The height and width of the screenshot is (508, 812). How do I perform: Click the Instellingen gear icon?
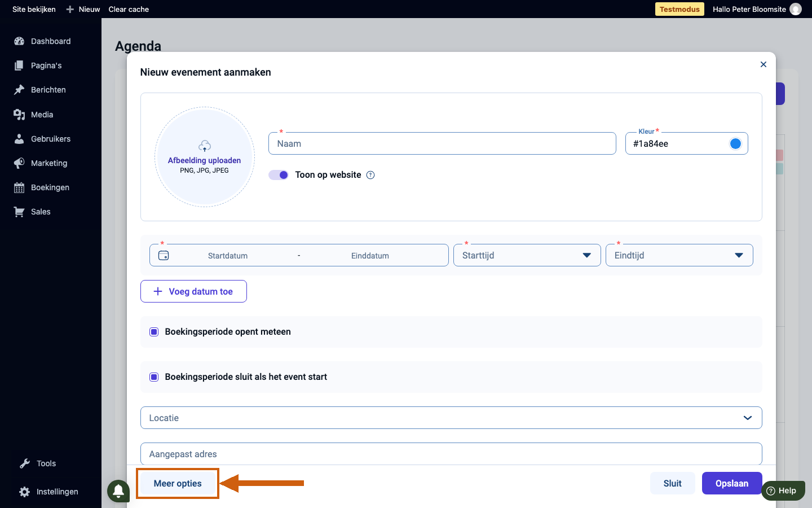(25, 492)
